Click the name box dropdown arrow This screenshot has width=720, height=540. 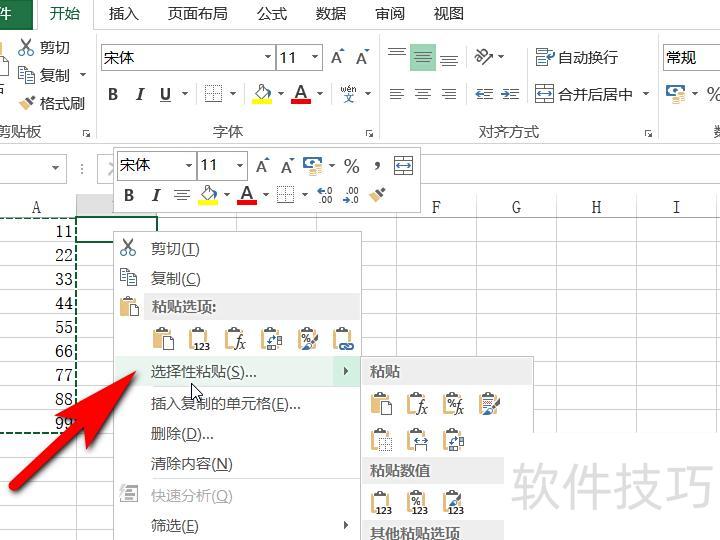pos(56,168)
